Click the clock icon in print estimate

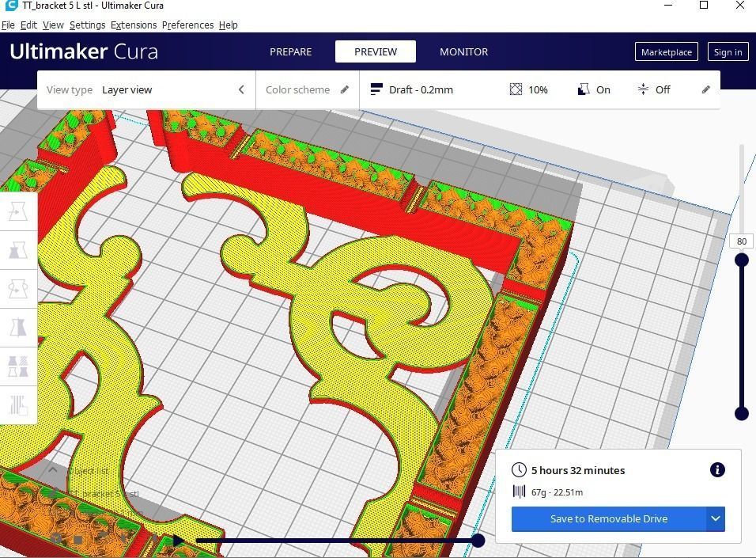coord(519,469)
